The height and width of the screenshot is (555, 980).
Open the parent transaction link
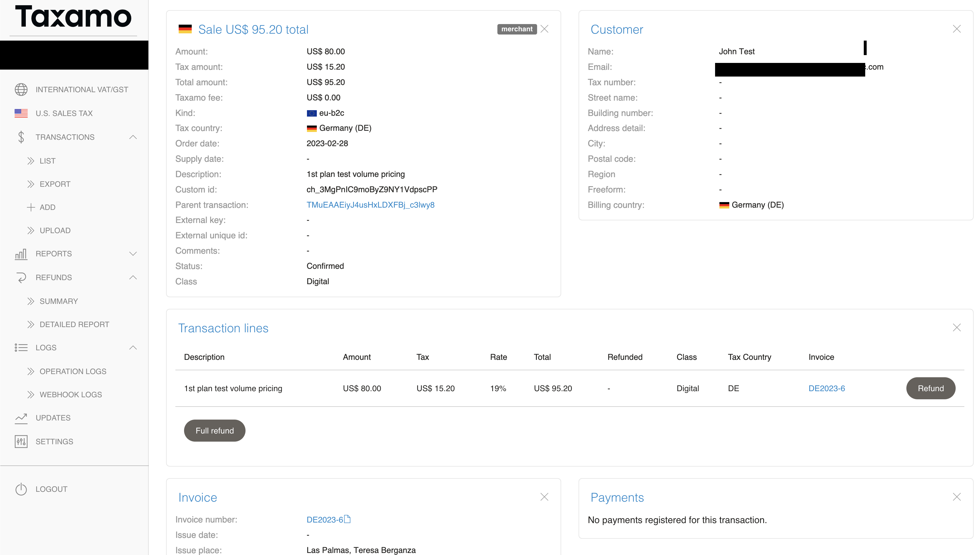(370, 205)
